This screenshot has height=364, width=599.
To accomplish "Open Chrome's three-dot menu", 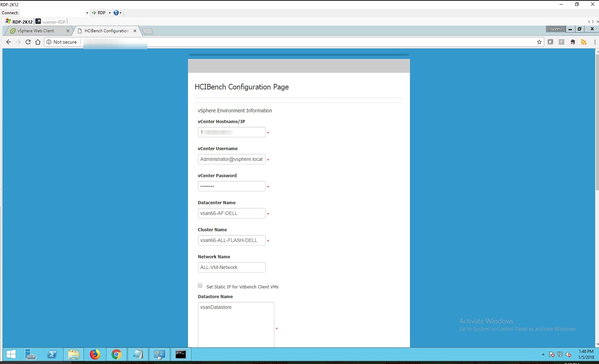I will coord(594,42).
